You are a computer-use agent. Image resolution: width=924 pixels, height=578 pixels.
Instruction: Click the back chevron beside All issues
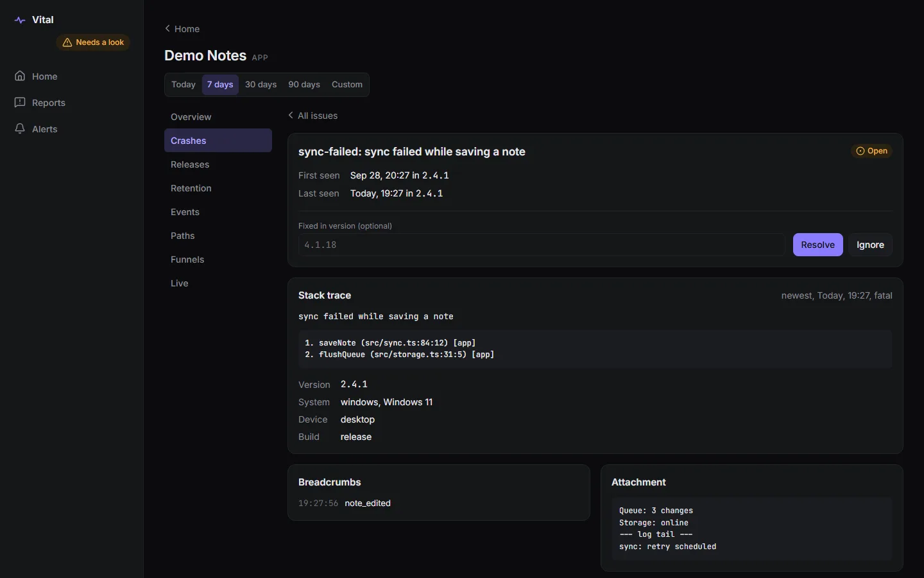(x=291, y=116)
